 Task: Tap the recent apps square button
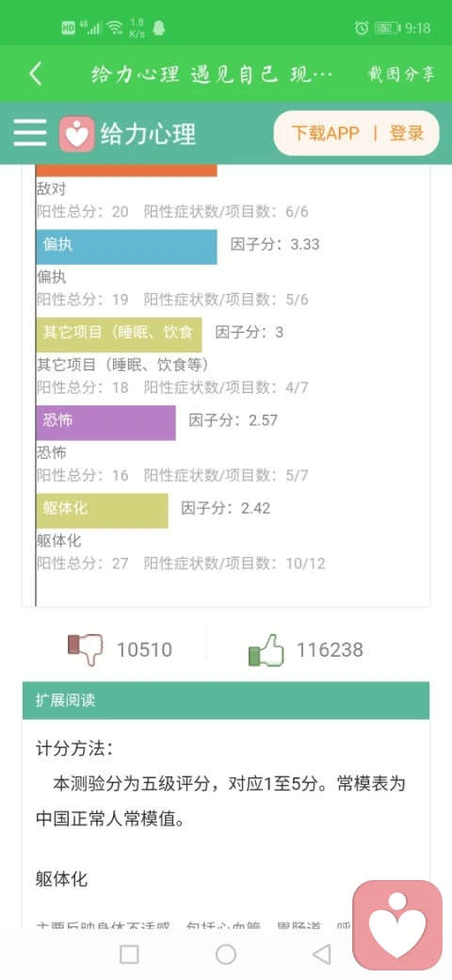point(129,955)
